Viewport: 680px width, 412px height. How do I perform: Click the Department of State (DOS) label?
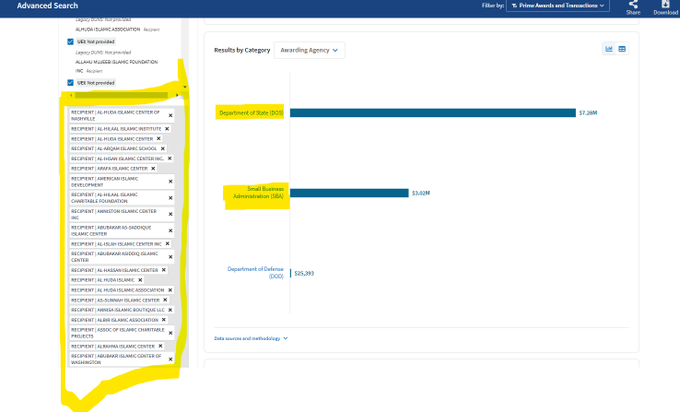(251, 113)
